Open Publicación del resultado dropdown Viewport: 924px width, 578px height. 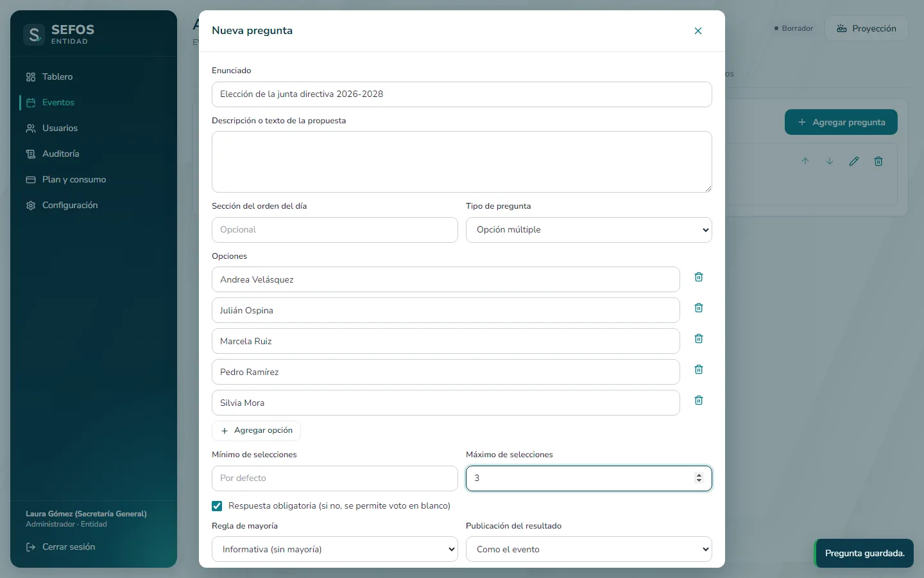point(589,549)
